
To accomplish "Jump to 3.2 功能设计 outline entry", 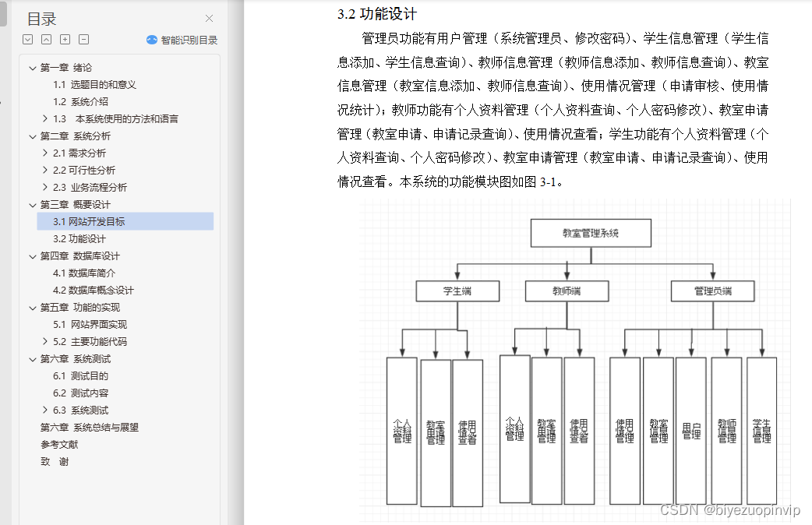I will (79, 238).
